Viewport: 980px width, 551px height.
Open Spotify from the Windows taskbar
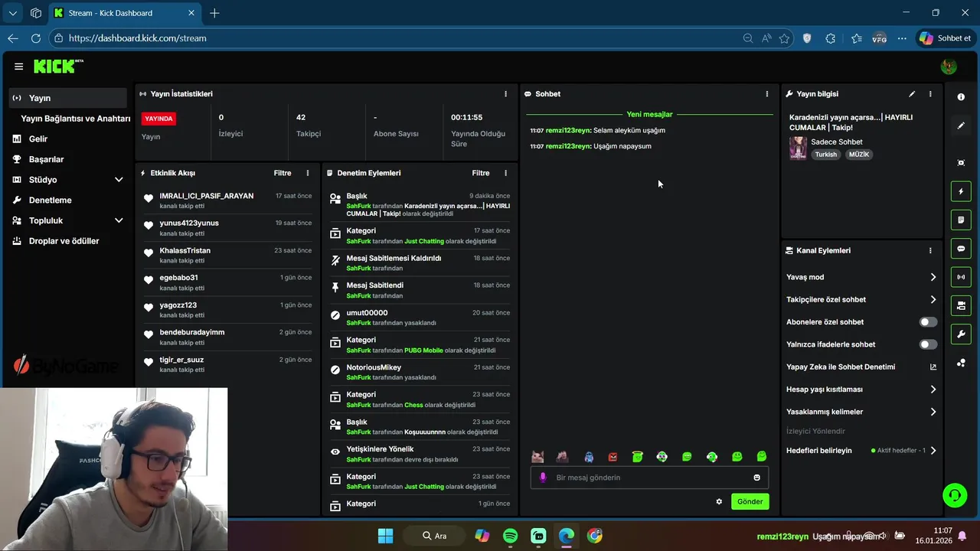[510, 536]
